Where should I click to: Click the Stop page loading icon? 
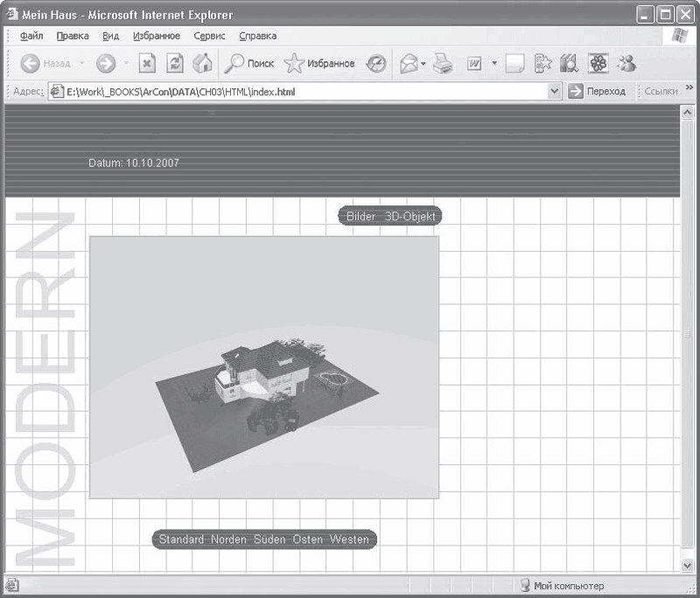[x=147, y=63]
